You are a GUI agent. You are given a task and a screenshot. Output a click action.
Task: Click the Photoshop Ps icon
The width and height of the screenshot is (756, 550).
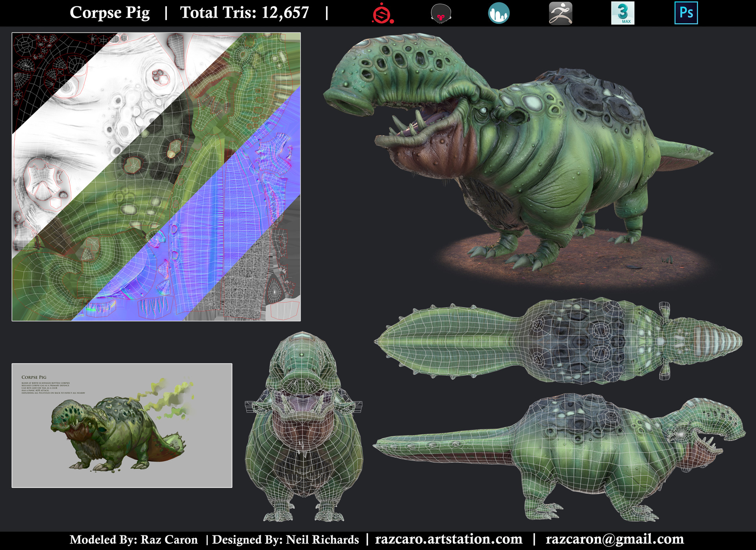tap(686, 13)
